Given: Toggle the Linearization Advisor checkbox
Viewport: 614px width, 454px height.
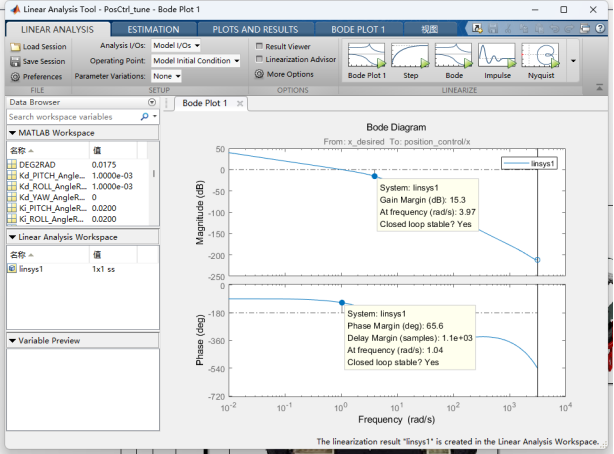Looking at the screenshot, I should click(x=260, y=59).
